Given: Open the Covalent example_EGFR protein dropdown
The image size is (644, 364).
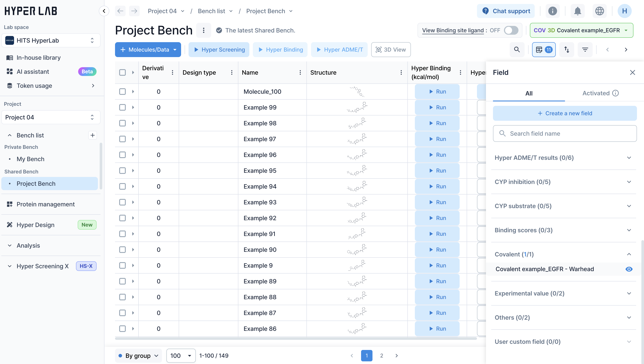Looking at the screenshot, I should pyautogui.click(x=581, y=30).
